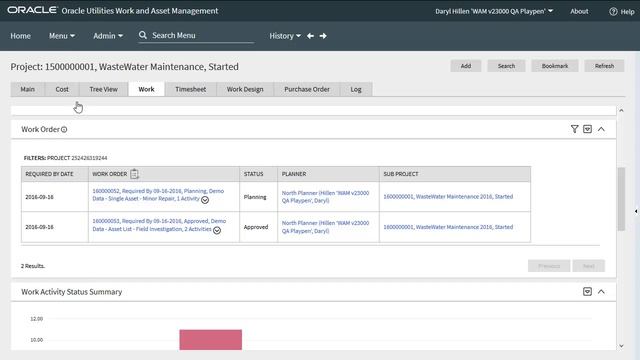The image size is (640, 360).
Task: Focus the Search Menu field
Action: (202, 36)
